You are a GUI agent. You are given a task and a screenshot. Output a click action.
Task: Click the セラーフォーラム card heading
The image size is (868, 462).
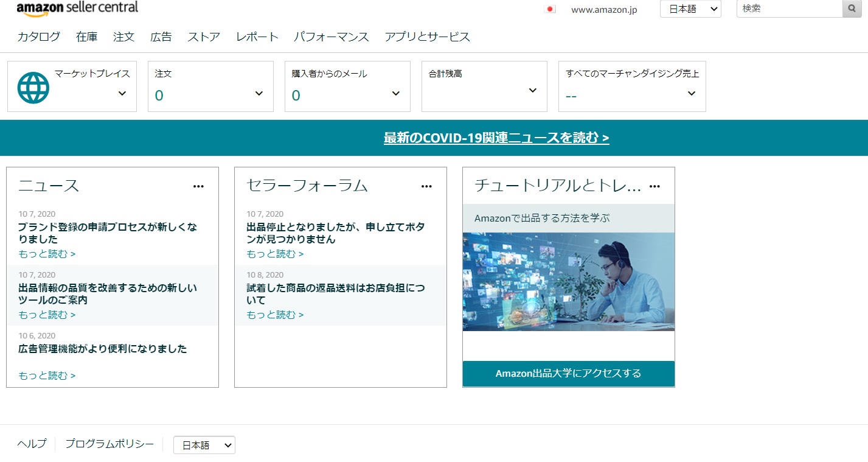click(307, 186)
